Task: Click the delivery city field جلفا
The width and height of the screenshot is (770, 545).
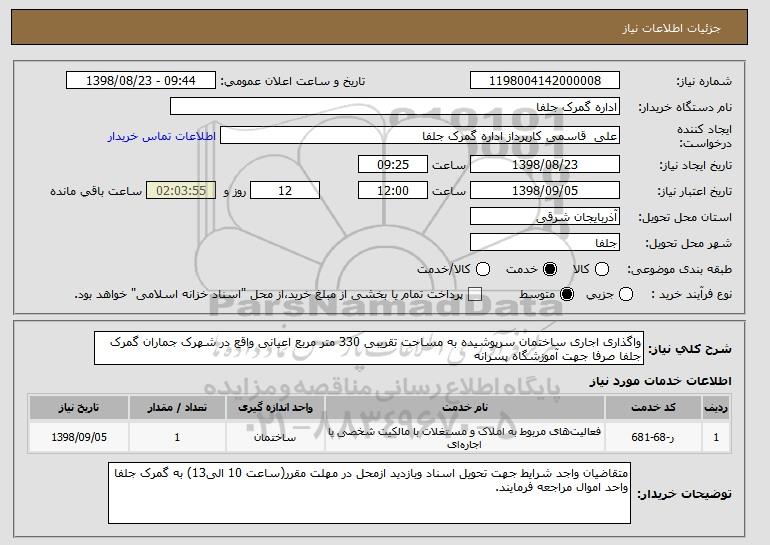Action: coord(545,243)
